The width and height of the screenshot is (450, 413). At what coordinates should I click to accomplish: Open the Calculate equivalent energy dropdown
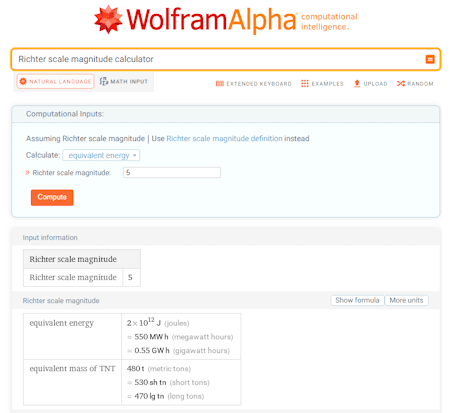click(x=101, y=155)
